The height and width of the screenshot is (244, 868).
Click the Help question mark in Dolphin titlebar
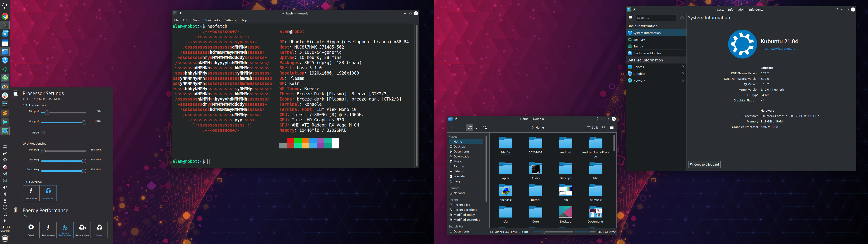[597, 119]
